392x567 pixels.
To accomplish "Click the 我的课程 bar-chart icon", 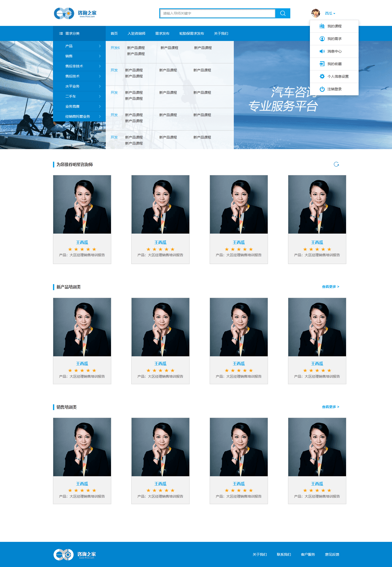I will (322, 26).
